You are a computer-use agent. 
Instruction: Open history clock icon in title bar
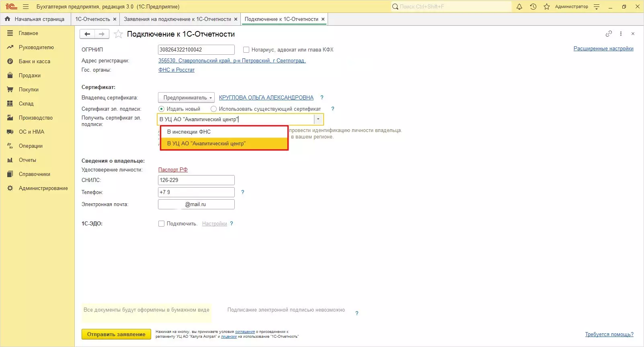(533, 6)
